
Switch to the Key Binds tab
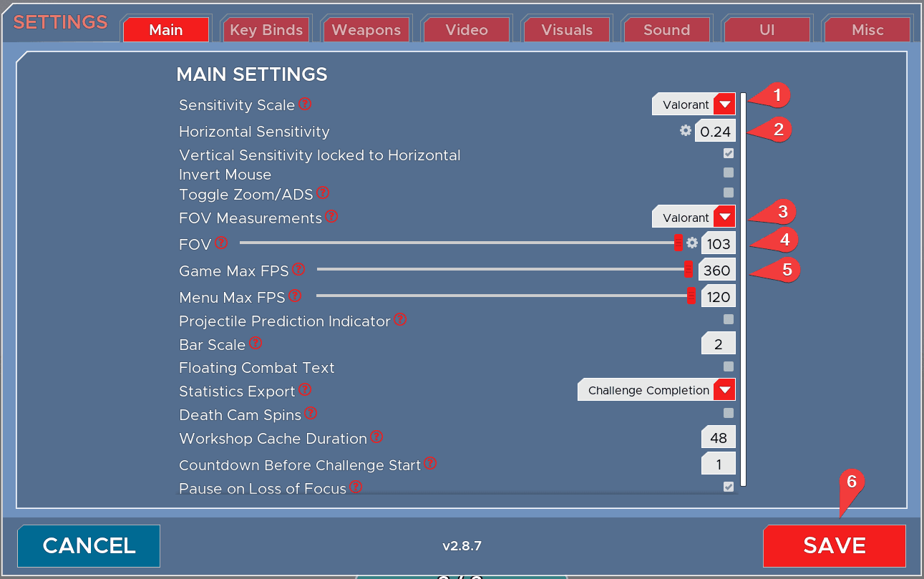(x=266, y=30)
